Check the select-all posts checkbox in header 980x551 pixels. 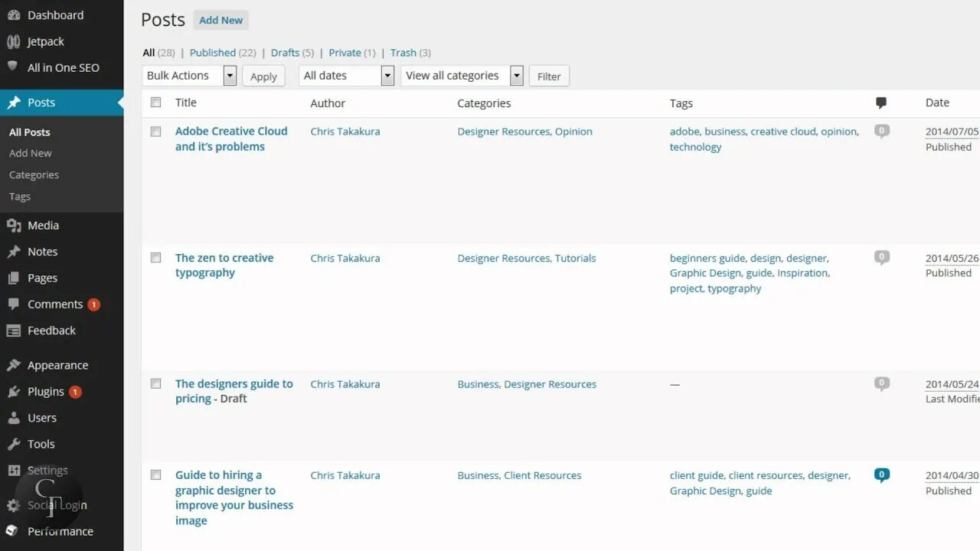[156, 103]
